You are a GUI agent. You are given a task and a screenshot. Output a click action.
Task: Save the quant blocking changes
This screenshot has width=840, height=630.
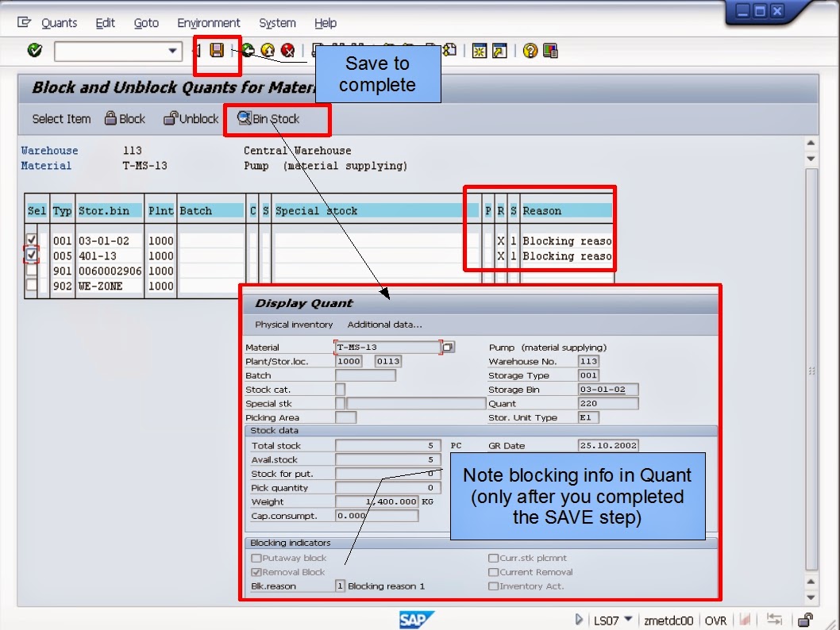(x=218, y=51)
